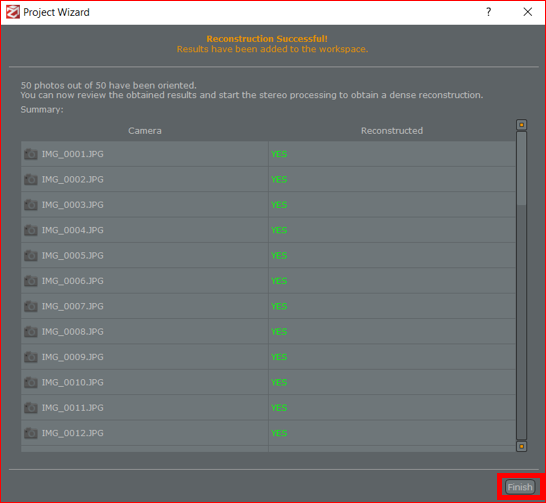Click the Summary: label
Image resolution: width=546 pixels, height=503 pixels.
pyautogui.click(x=42, y=110)
